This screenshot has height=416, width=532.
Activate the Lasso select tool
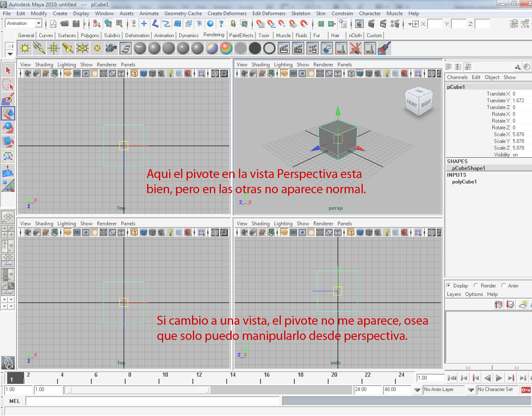[8, 85]
